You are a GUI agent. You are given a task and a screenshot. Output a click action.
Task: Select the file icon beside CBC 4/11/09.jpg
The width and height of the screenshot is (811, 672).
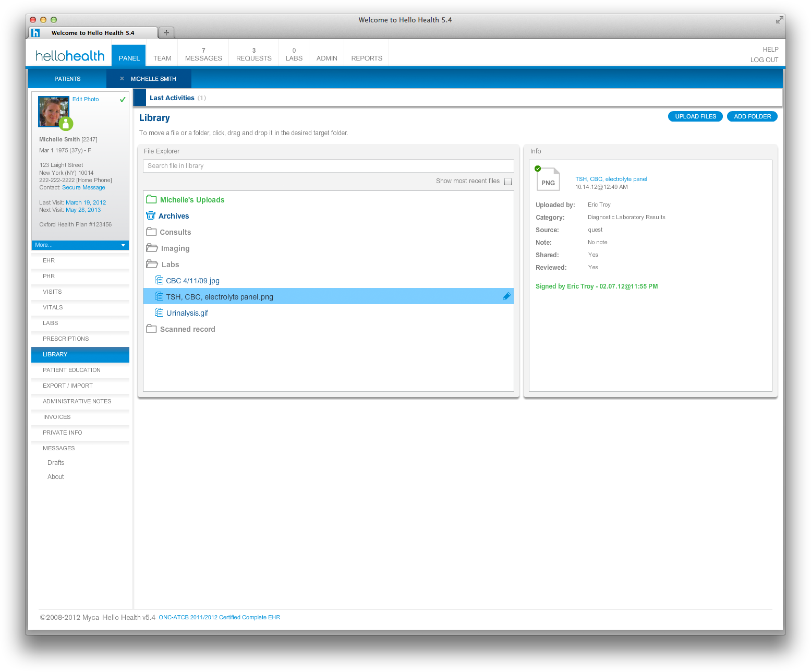click(159, 280)
